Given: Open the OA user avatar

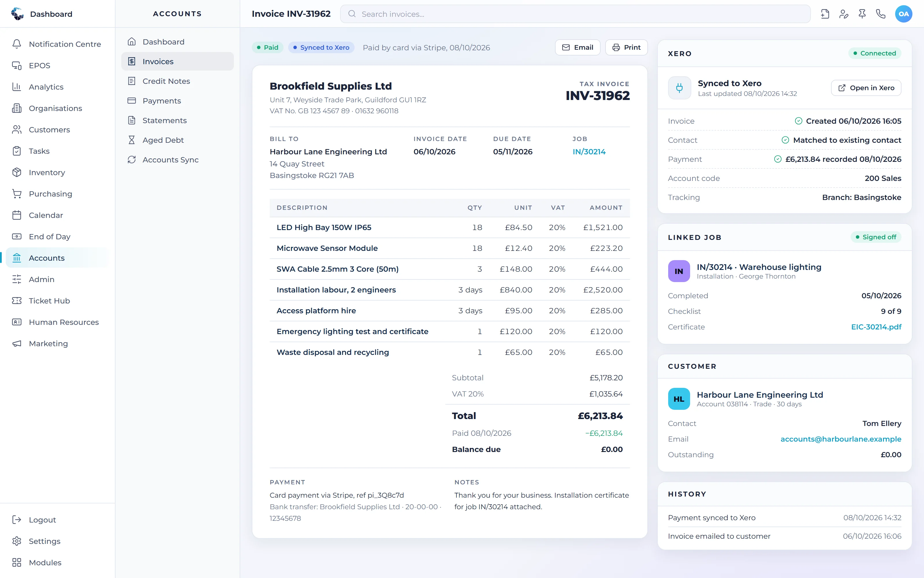Looking at the screenshot, I should [x=903, y=14].
